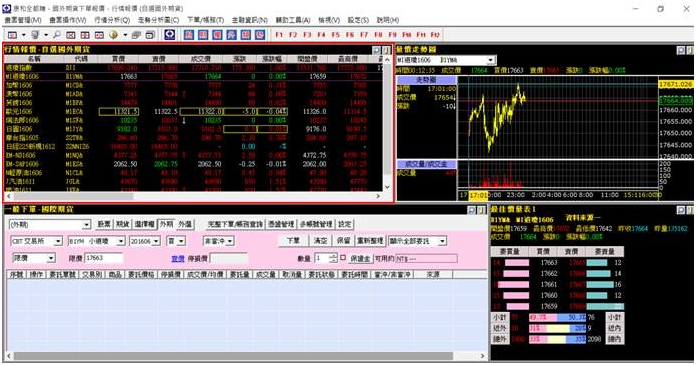Image resolution: width=696 pixels, height=365 pixels.
Task: Select the 歐元1606 quote row
Action: tap(194, 111)
